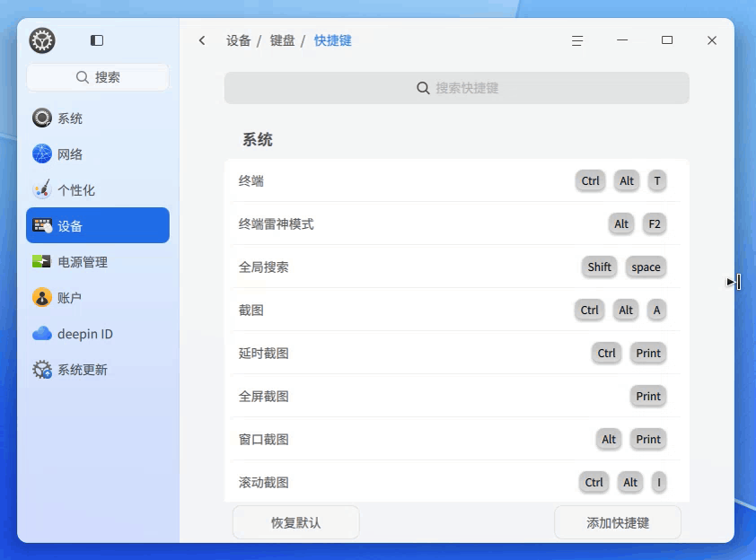This screenshot has width=756, height=560.
Task: Click Ctrl key in 延时截图 row
Action: point(607,353)
